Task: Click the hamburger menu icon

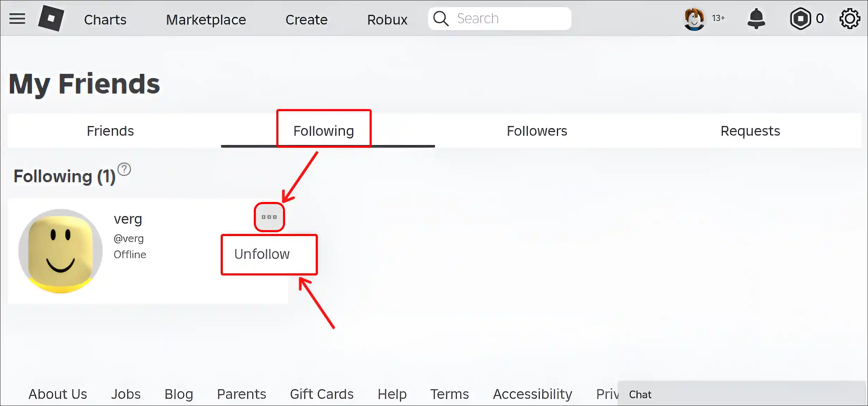Action: (x=17, y=18)
